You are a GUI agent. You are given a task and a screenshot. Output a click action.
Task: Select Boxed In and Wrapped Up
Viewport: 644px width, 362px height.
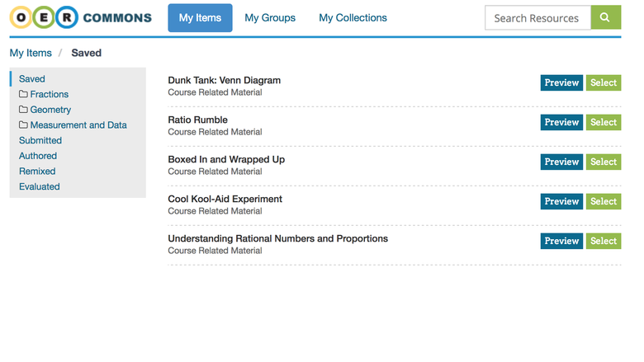pyautogui.click(x=604, y=162)
